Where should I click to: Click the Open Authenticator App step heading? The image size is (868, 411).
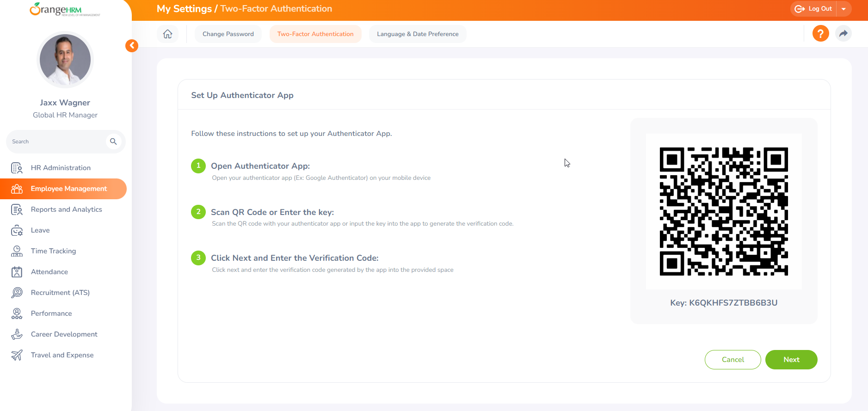pyautogui.click(x=260, y=166)
